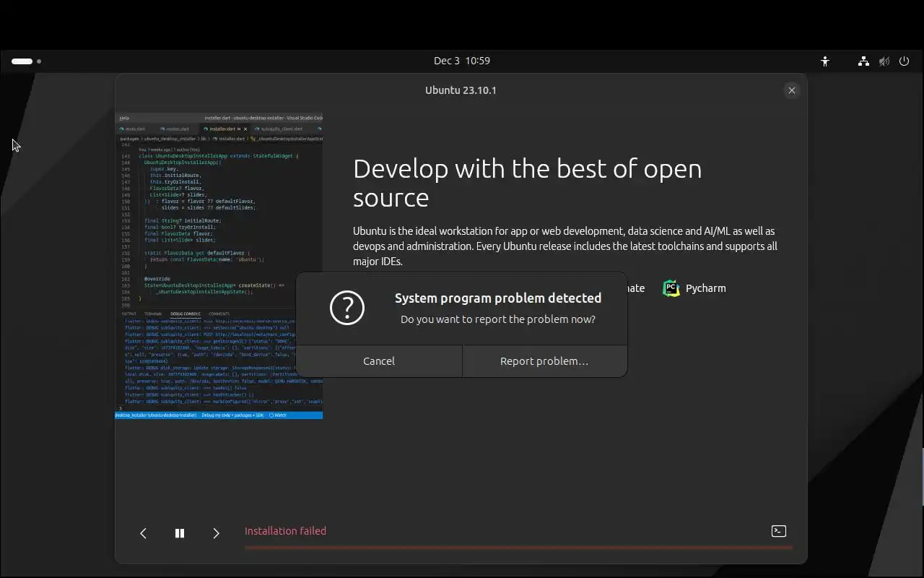The image size is (924, 578).
Task: Go to previous slide arrow
Action: [x=143, y=533]
